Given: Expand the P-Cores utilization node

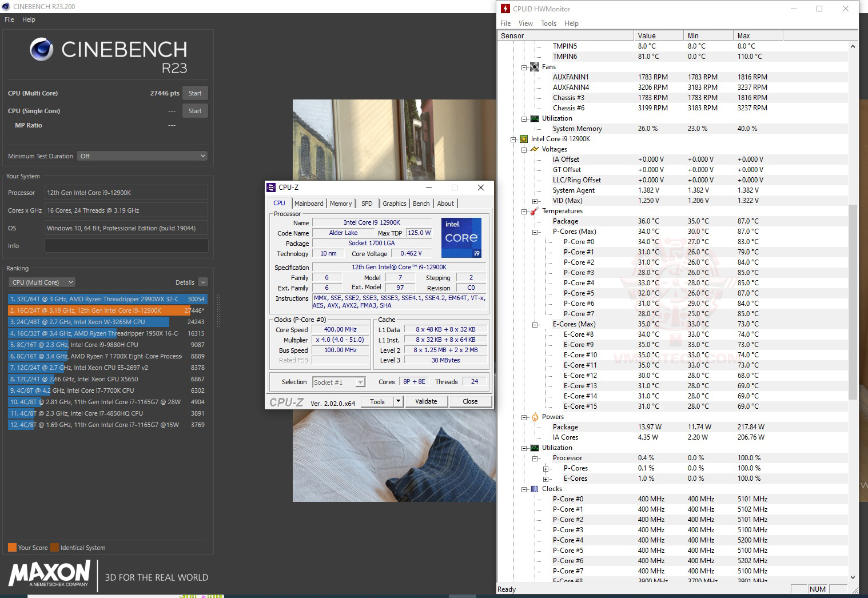Looking at the screenshot, I should tap(546, 469).
